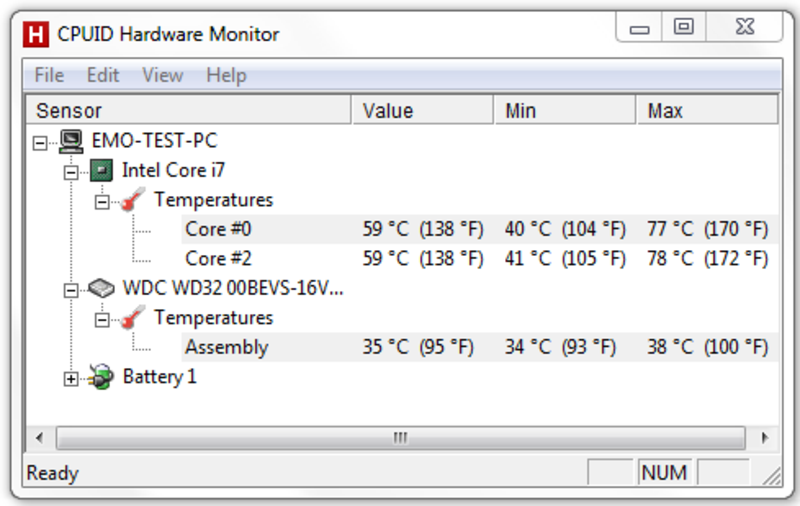Image resolution: width=800 pixels, height=506 pixels.
Task: Click the Intel Core i7 chip icon
Action: click(101, 170)
